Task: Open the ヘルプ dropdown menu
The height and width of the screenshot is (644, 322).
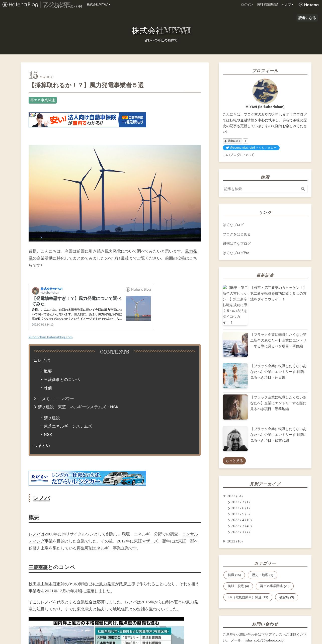Action: (x=287, y=5)
